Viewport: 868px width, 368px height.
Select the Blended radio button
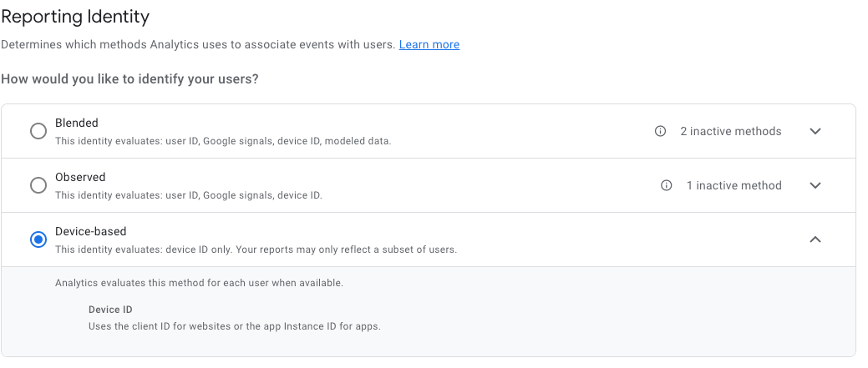38,131
